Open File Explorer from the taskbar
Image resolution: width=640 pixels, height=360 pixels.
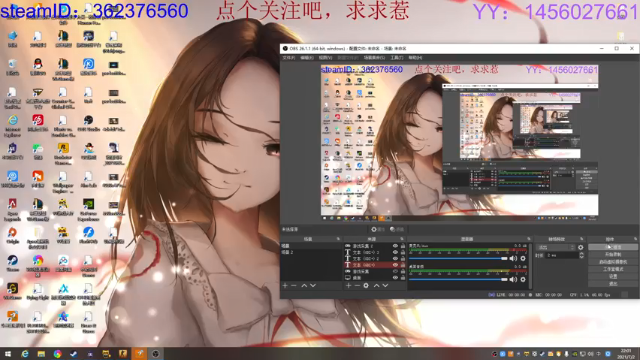coord(41,354)
